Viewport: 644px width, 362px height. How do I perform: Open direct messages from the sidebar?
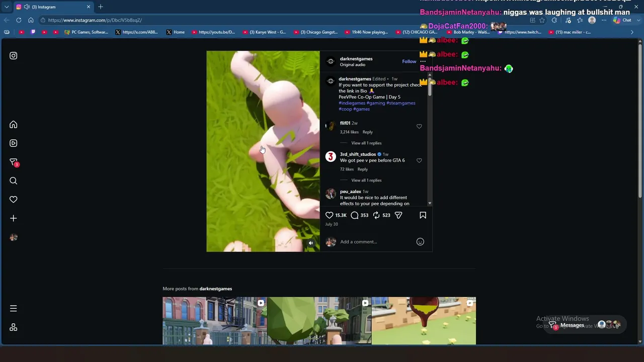tap(14, 162)
